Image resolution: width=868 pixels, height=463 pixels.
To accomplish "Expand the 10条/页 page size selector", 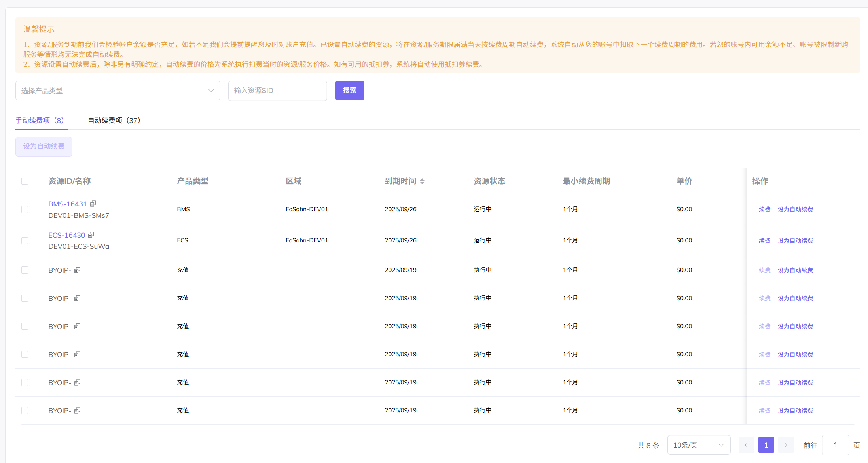I will [698, 445].
